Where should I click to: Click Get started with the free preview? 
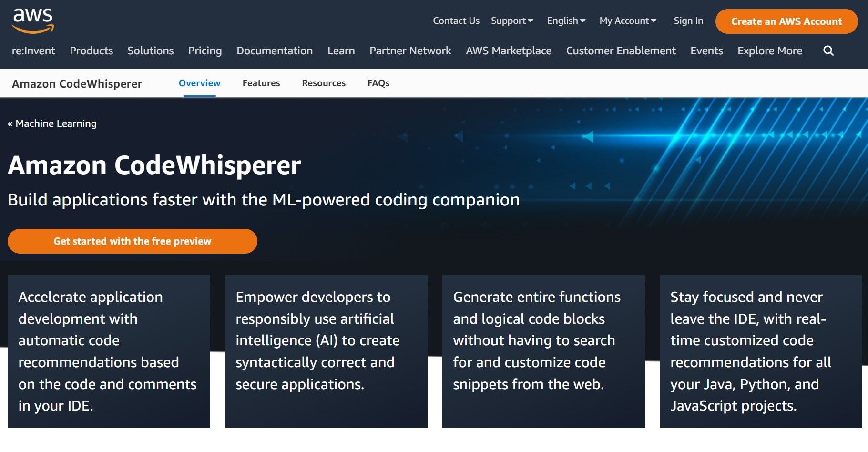pyautogui.click(x=132, y=241)
